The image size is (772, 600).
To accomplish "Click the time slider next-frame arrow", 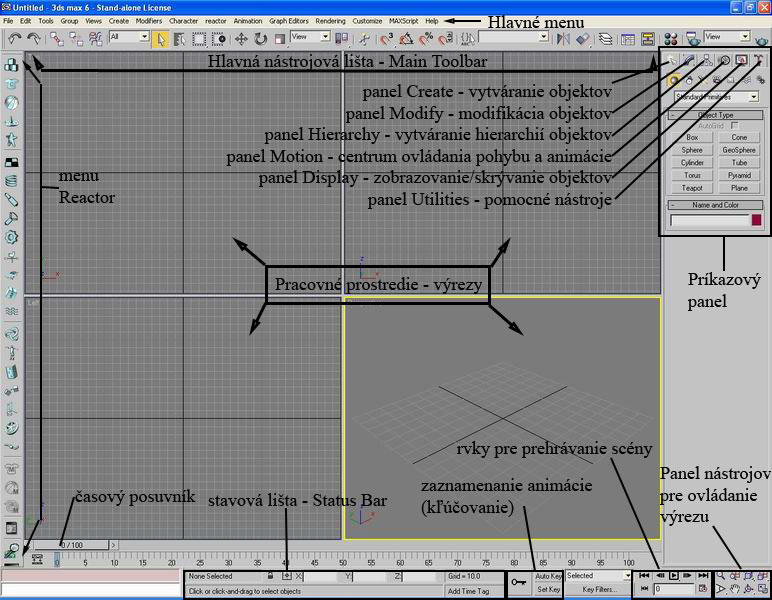I will tap(113, 545).
